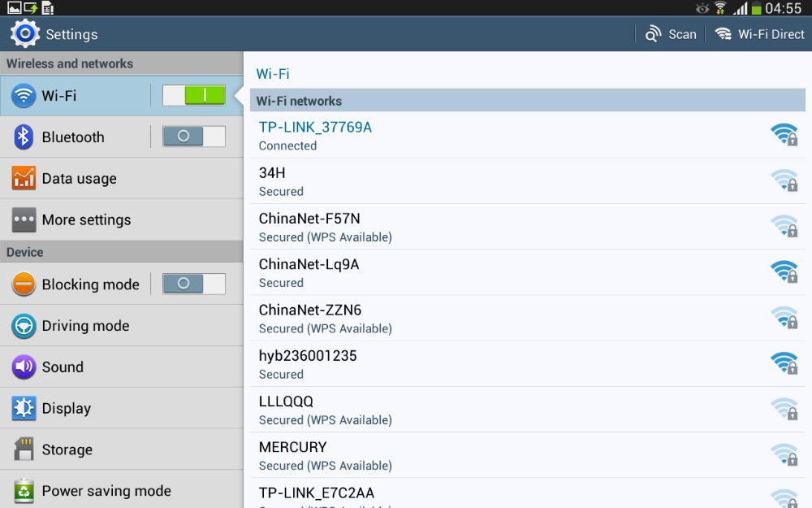Click the Settings gear icon in header

point(24,34)
